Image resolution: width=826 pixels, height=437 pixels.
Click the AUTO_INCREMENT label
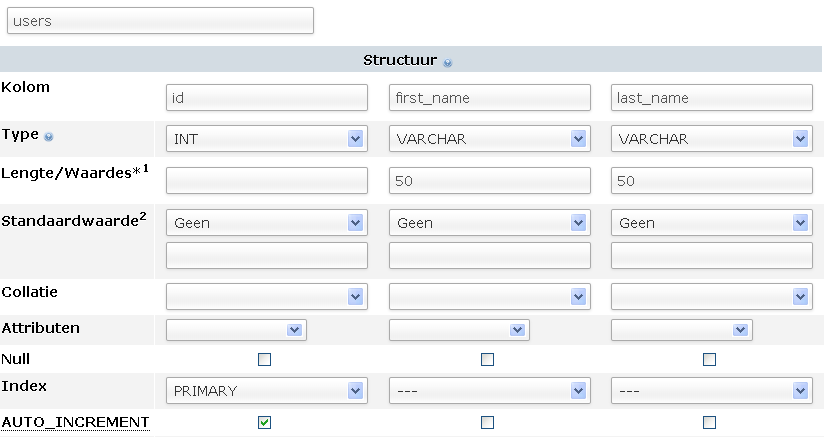(75, 422)
